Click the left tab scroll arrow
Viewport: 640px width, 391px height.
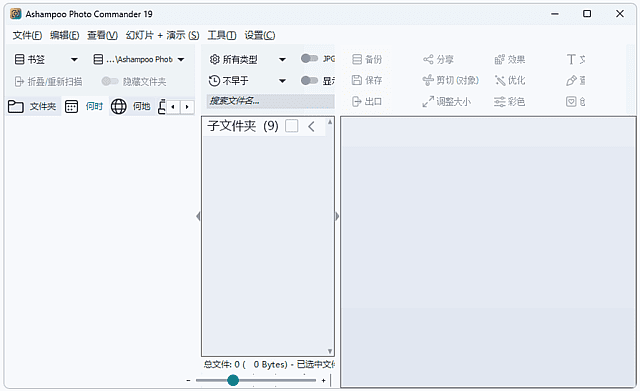tap(173, 107)
